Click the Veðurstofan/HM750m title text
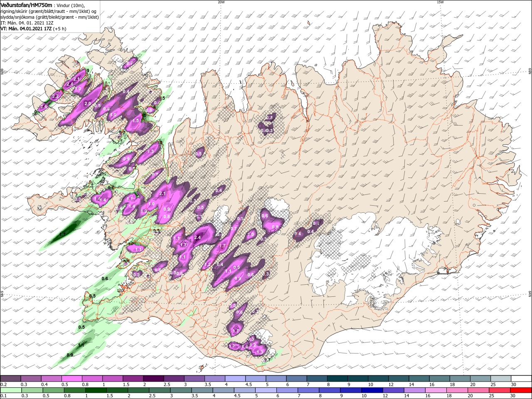Screen dimensions: 532x399 tap(27, 5)
